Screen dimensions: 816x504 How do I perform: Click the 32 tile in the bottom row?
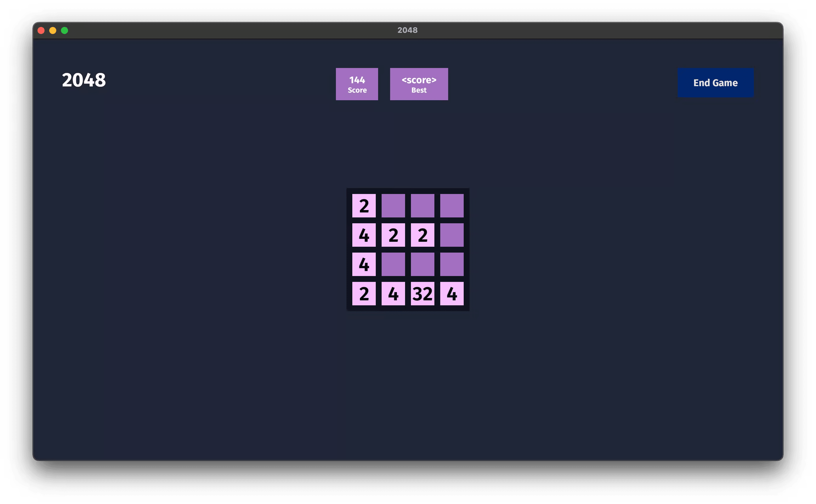pos(422,293)
